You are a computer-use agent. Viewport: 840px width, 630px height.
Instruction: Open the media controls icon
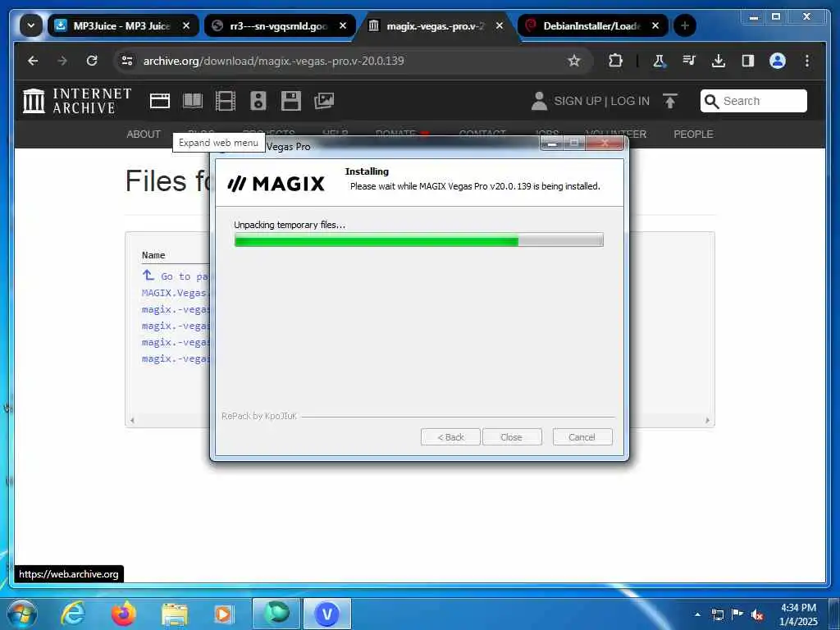pos(689,61)
